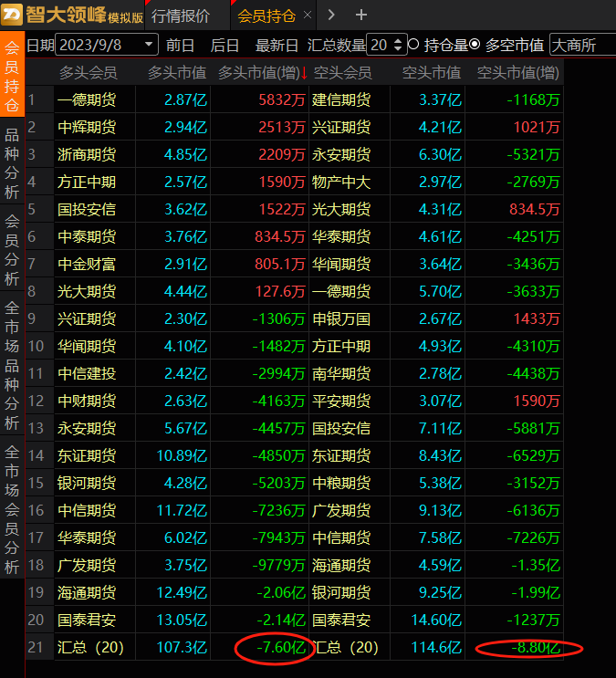Sort by 空头市值(增) column header
This screenshot has width=616, height=678.
click(517, 73)
